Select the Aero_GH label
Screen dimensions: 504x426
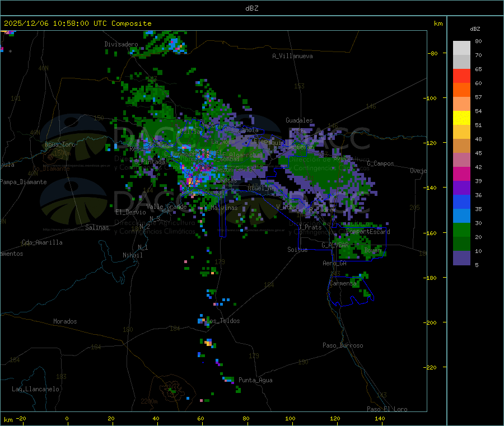335,263
